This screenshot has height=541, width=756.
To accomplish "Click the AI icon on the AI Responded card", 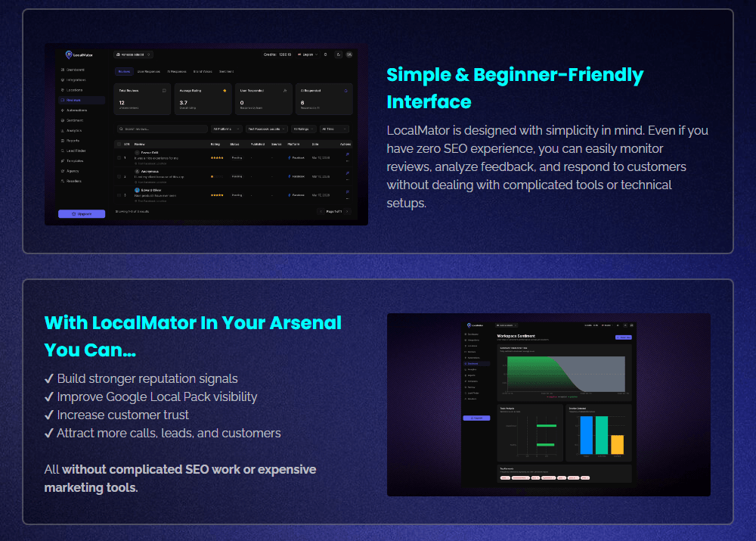I will [x=345, y=90].
